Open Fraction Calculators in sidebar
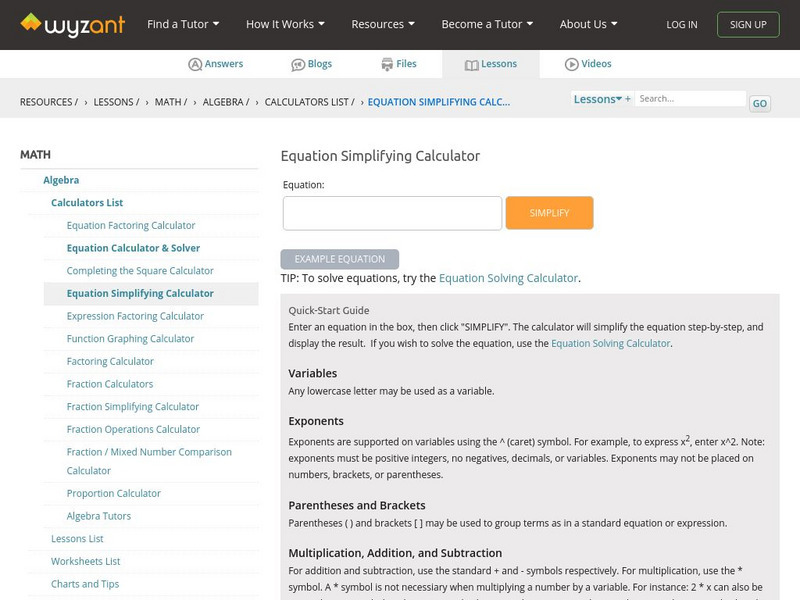The height and width of the screenshot is (600, 800). tap(110, 384)
